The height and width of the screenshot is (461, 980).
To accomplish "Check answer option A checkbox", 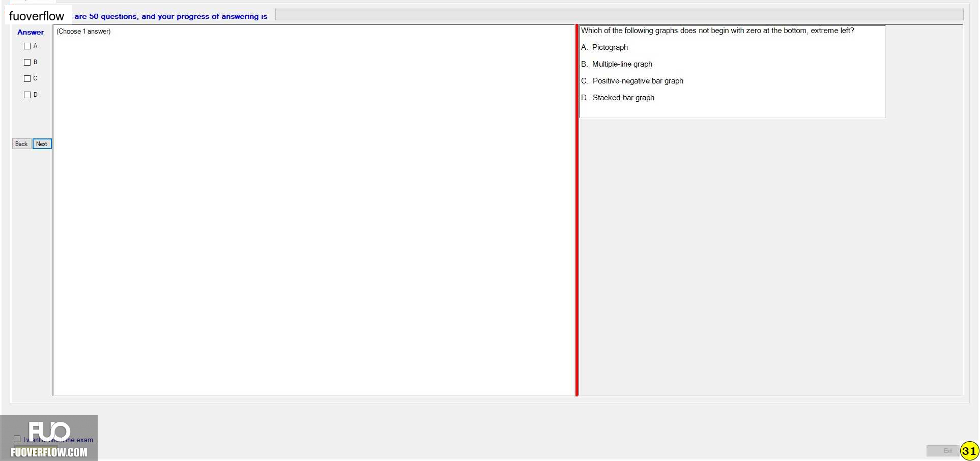I will tap(27, 46).
